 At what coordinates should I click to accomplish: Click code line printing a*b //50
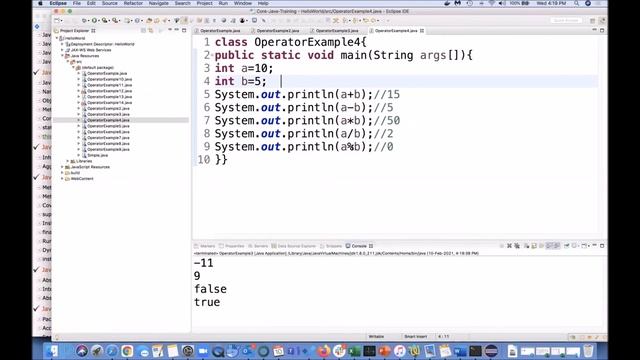(x=307, y=120)
